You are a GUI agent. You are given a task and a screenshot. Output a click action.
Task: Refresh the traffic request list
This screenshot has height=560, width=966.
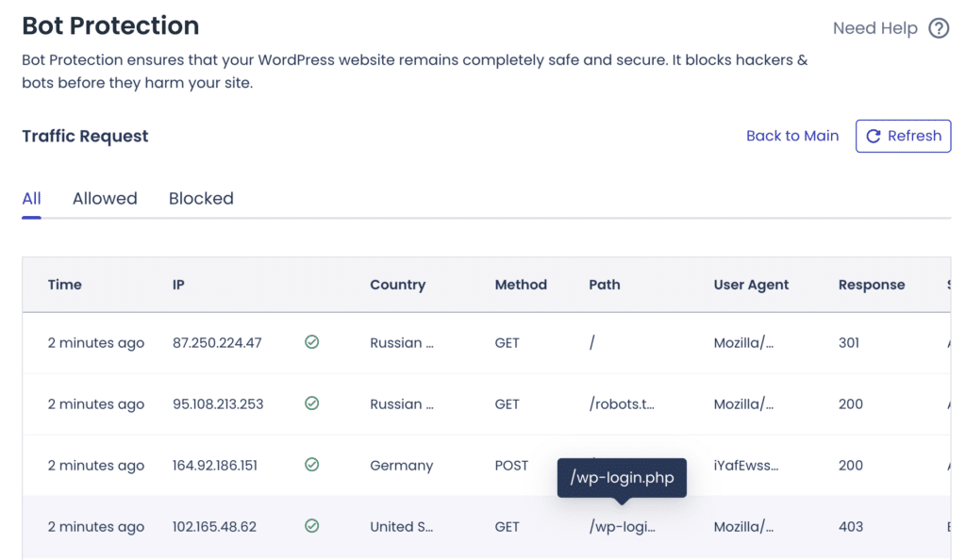click(x=903, y=136)
